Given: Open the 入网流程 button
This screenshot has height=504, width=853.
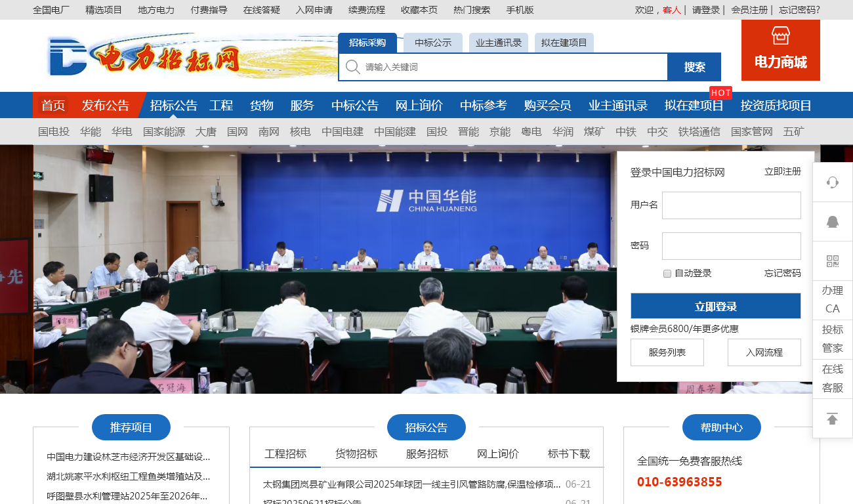Looking at the screenshot, I should tap(764, 352).
